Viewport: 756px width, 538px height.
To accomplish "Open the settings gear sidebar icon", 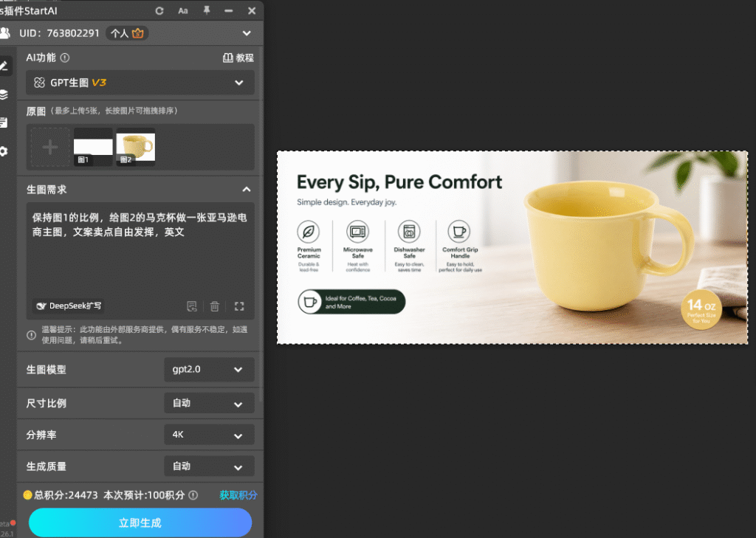I will pyautogui.click(x=4, y=151).
